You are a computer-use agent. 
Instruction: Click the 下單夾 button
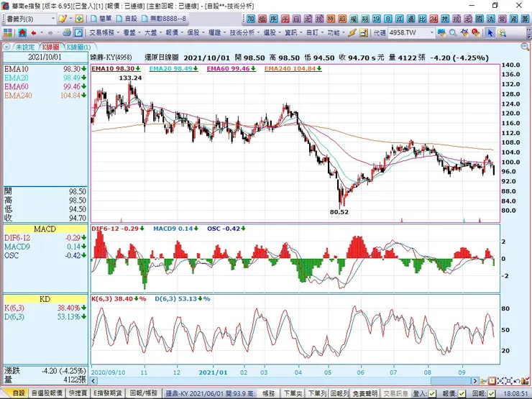click(293, 393)
